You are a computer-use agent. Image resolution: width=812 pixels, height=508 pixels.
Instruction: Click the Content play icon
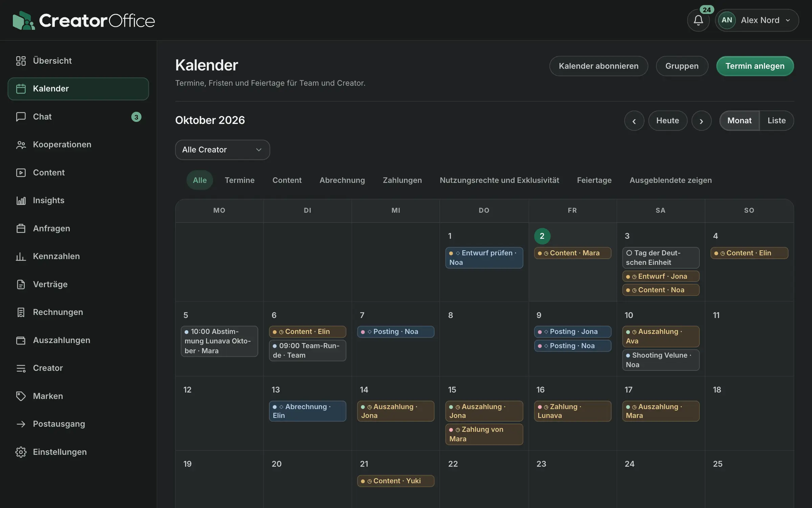click(x=21, y=172)
